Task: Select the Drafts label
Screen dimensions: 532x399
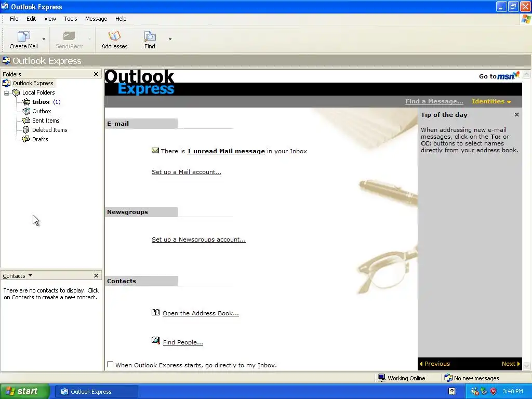Action: (x=40, y=139)
